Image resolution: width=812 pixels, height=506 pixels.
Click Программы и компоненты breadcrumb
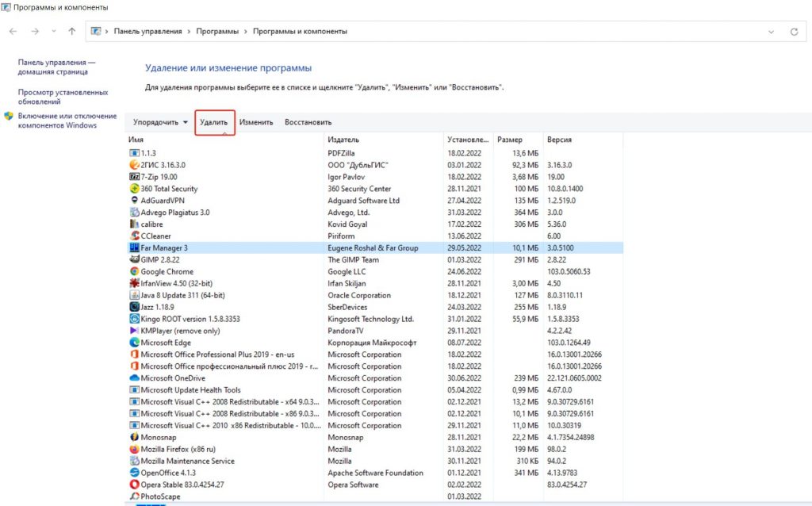(x=300, y=32)
